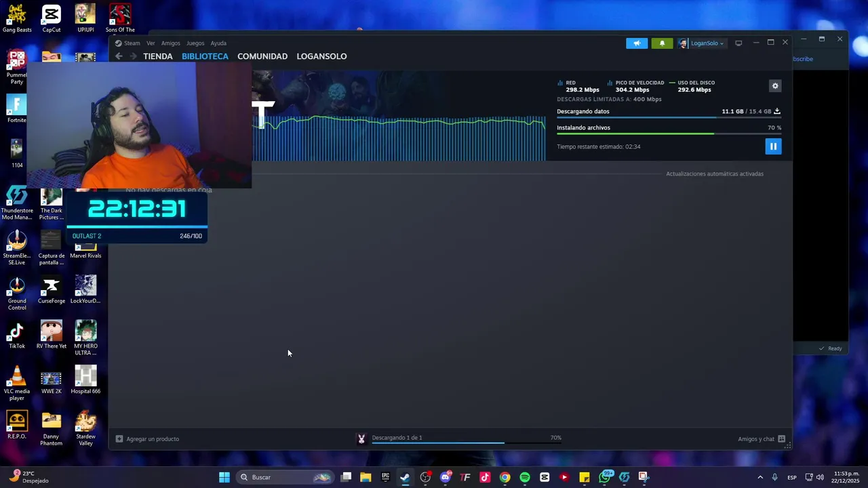Viewport: 868px width, 488px height.
Task: Click the Instalando archivos progress bar
Action: [669, 134]
